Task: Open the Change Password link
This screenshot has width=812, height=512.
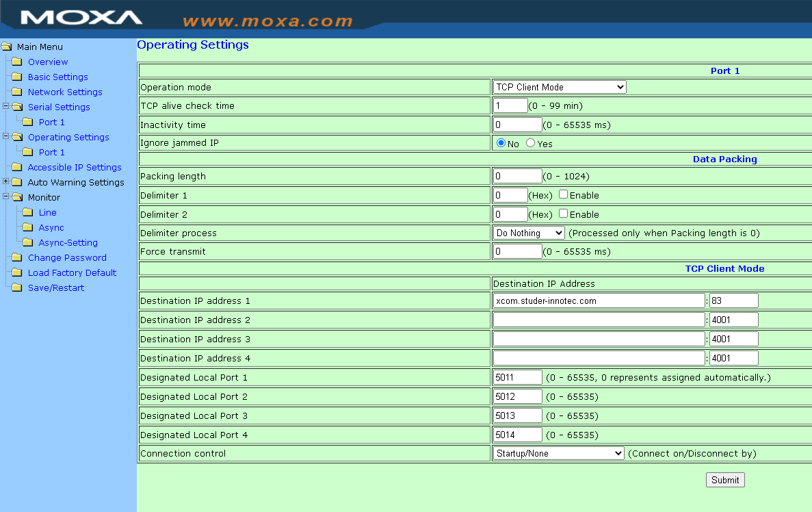Action: [x=67, y=257]
